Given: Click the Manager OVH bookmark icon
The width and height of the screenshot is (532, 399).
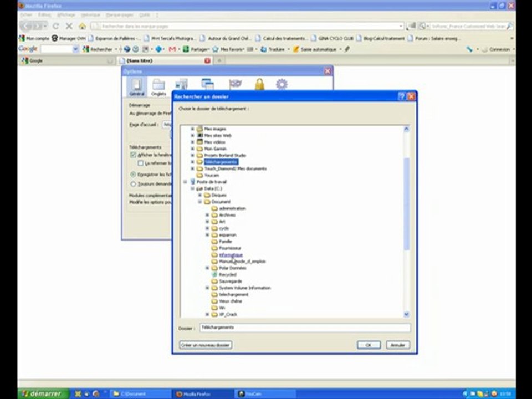Looking at the screenshot, I should (55, 38).
